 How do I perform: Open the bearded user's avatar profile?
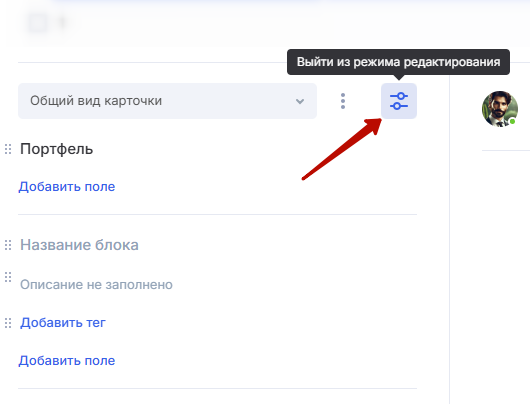(x=500, y=109)
